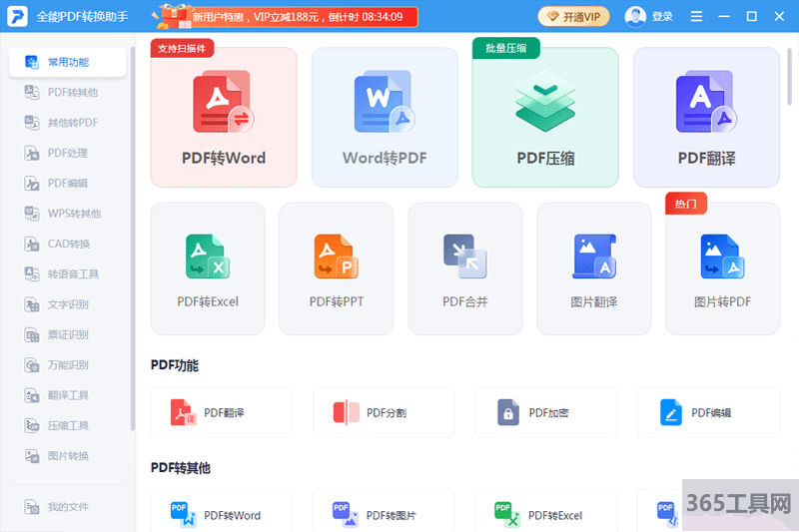Viewport: 799px width, 532px height.
Task: Open the hamburger main menu in title bar
Action: [x=697, y=16]
